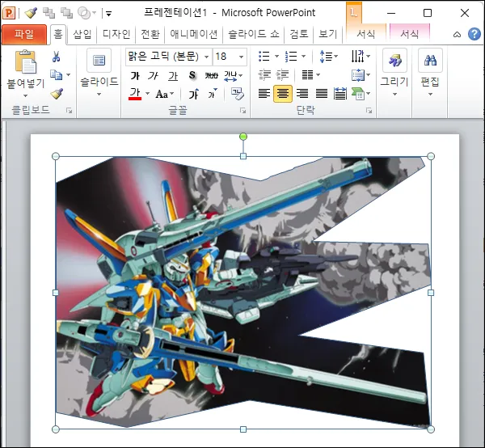Viewport: 485px width, 448px height.
Task: Toggle strikethrough formatting
Action: coord(211,75)
